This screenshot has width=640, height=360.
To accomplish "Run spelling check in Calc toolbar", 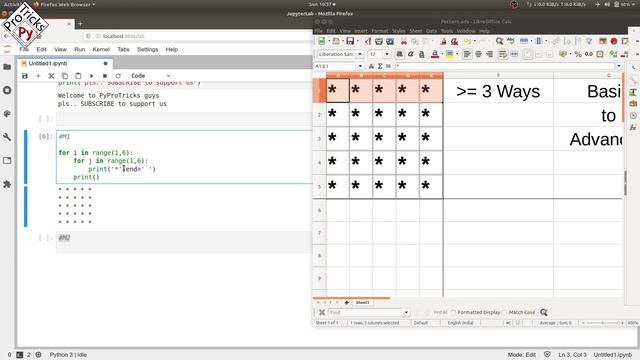I will [511, 41].
